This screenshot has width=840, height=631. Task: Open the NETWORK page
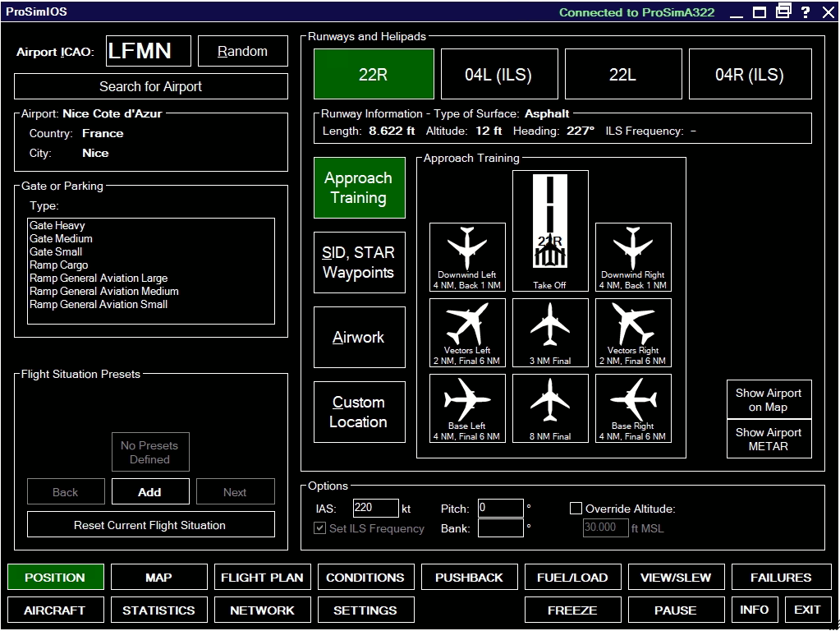click(x=262, y=610)
